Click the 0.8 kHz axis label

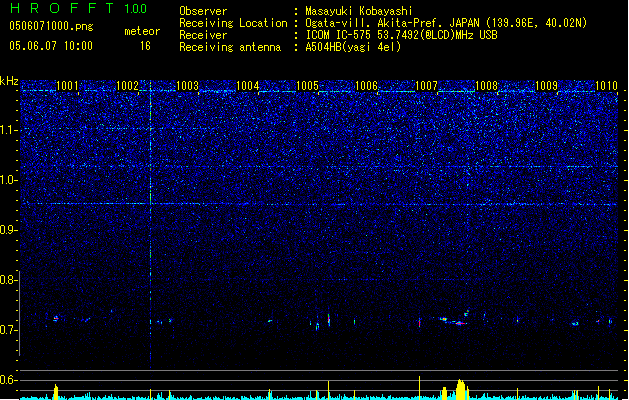coord(8,280)
